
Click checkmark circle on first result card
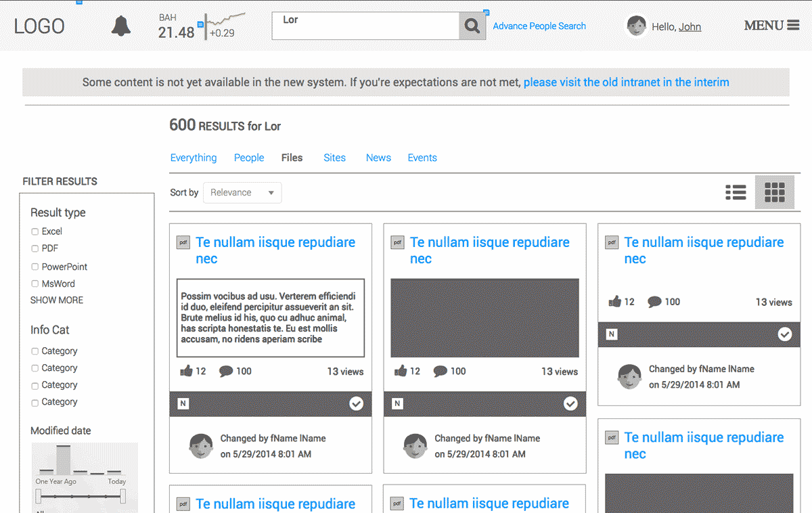coord(357,404)
